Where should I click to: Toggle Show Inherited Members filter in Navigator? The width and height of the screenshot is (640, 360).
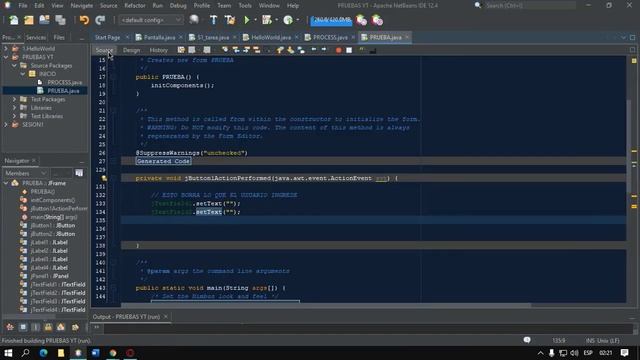click(x=10, y=327)
